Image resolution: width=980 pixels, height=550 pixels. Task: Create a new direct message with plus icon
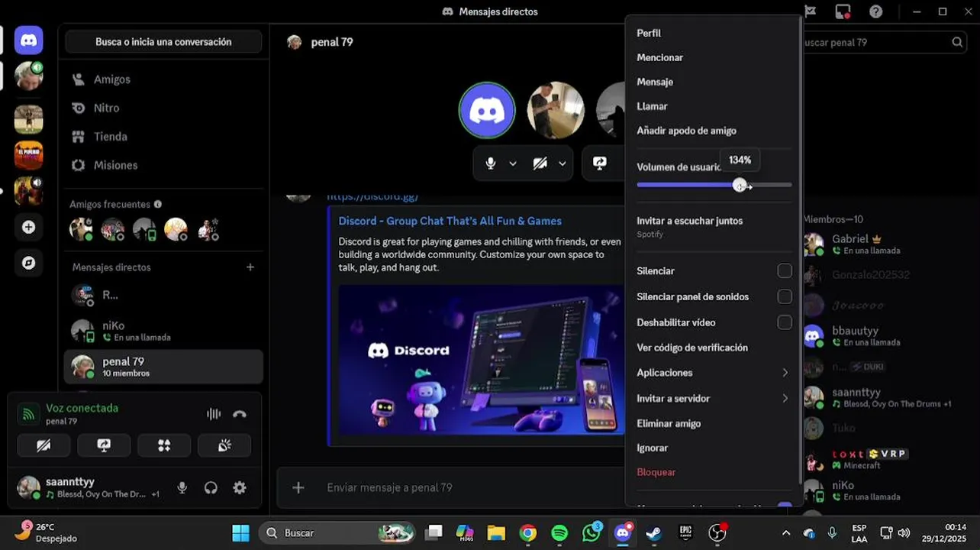250,267
